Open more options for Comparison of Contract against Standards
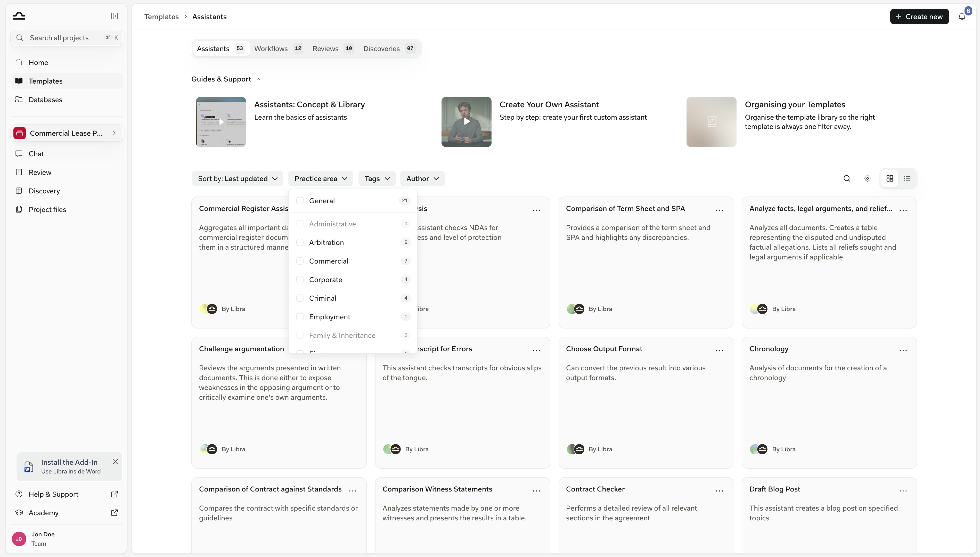980x557 pixels. click(353, 491)
